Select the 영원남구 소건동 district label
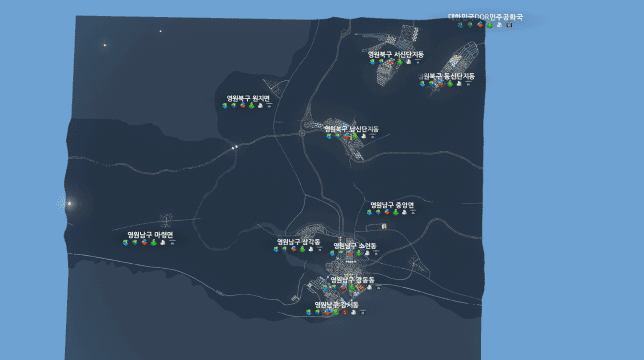 point(355,245)
